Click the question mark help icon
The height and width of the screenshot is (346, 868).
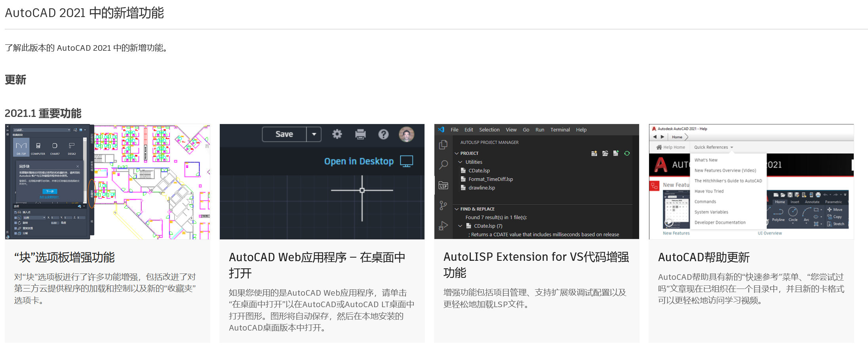pyautogui.click(x=383, y=134)
